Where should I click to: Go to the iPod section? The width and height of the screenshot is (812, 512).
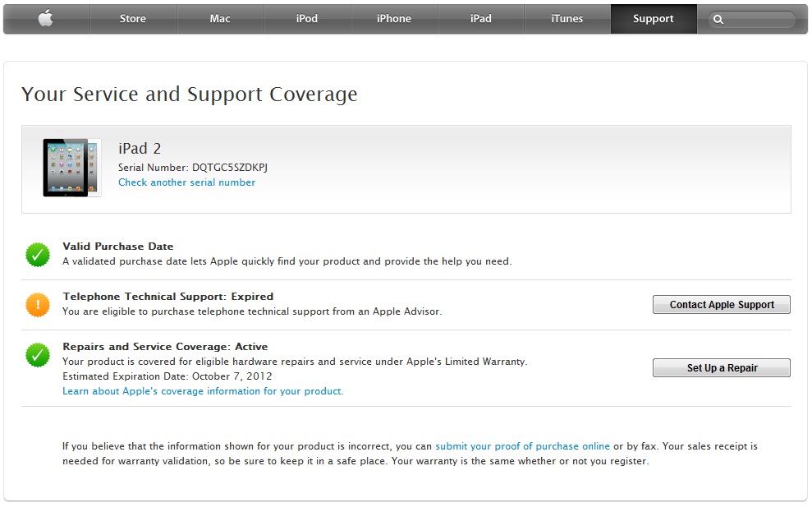pyautogui.click(x=307, y=19)
